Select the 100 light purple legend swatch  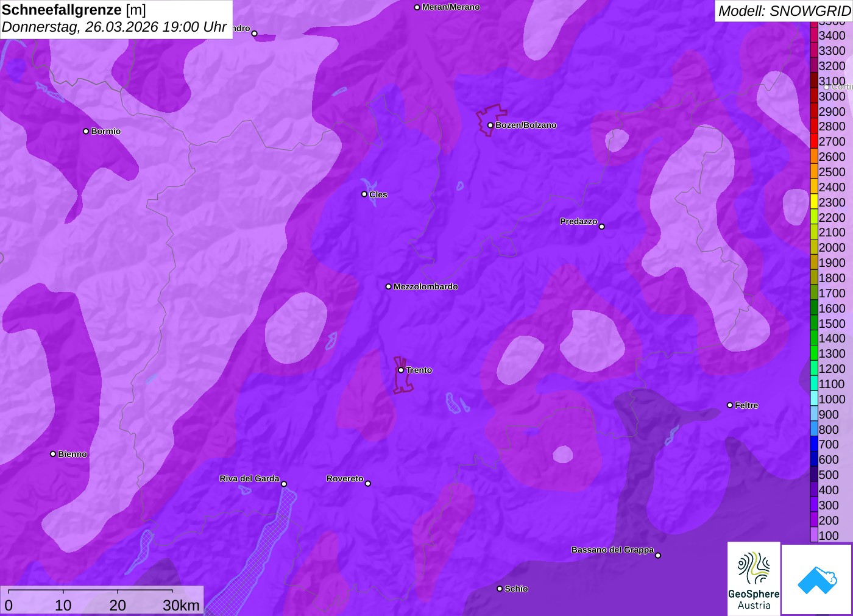[x=814, y=536]
